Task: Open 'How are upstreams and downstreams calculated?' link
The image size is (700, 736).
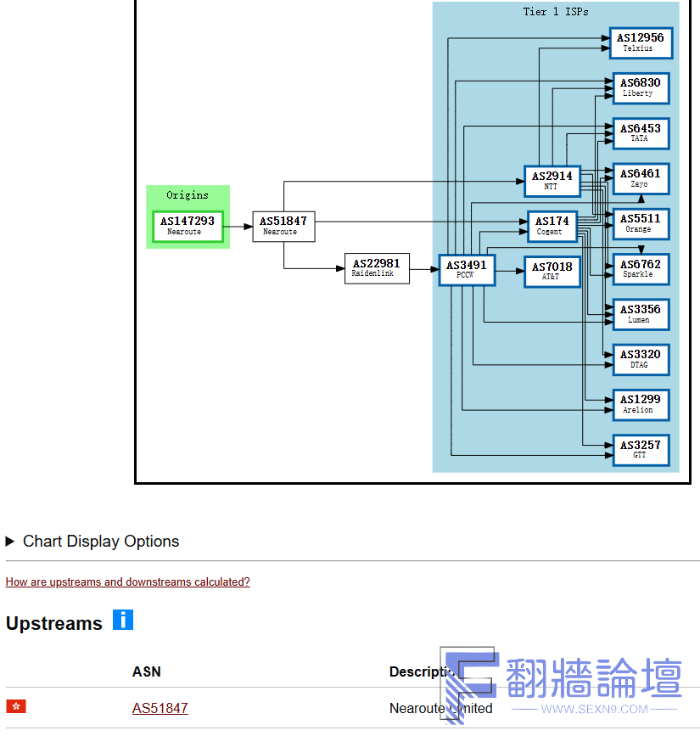Action: coord(127,582)
